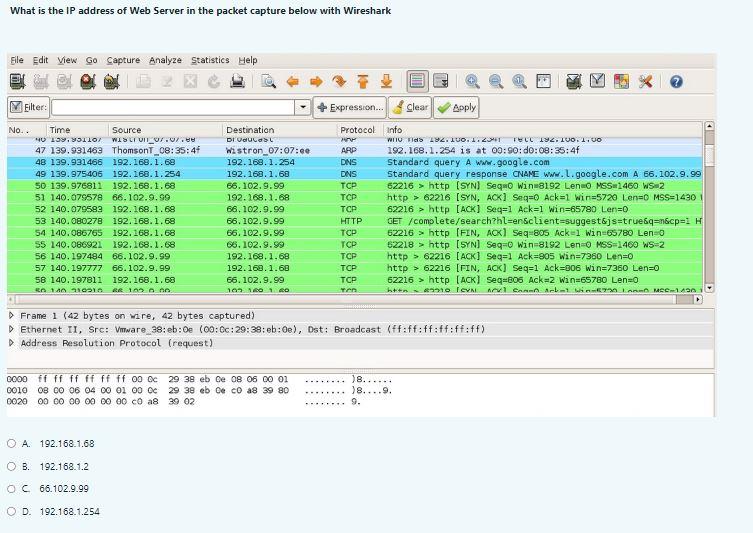The height and width of the screenshot is (533, 753).
Task: Click the Expression... button
Action: (x=350, y=107)
